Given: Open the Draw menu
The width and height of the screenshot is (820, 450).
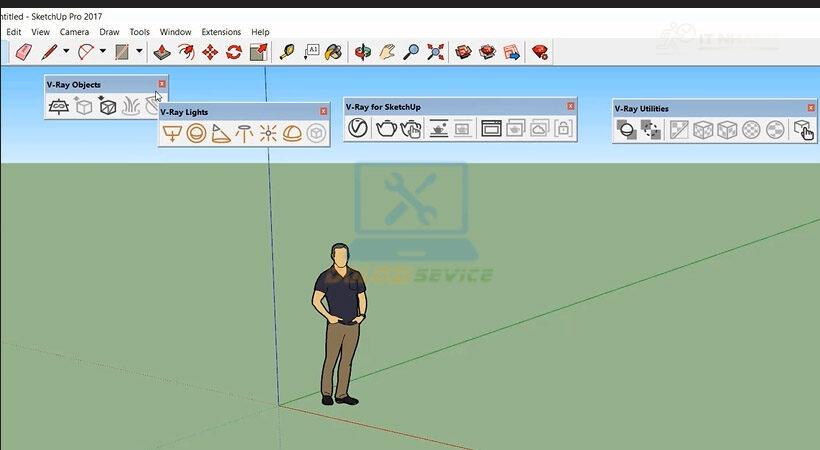Looking at the screenshot, I should (109, 32).
